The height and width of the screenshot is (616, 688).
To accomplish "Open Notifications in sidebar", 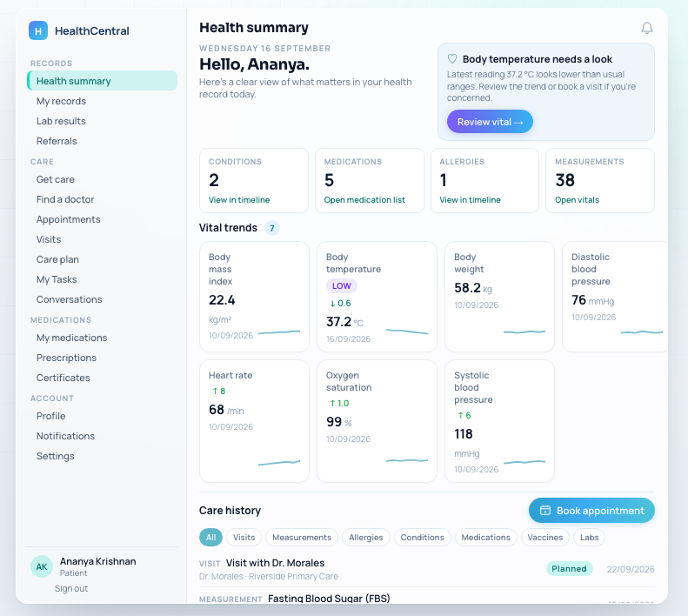I will point(103,436).
